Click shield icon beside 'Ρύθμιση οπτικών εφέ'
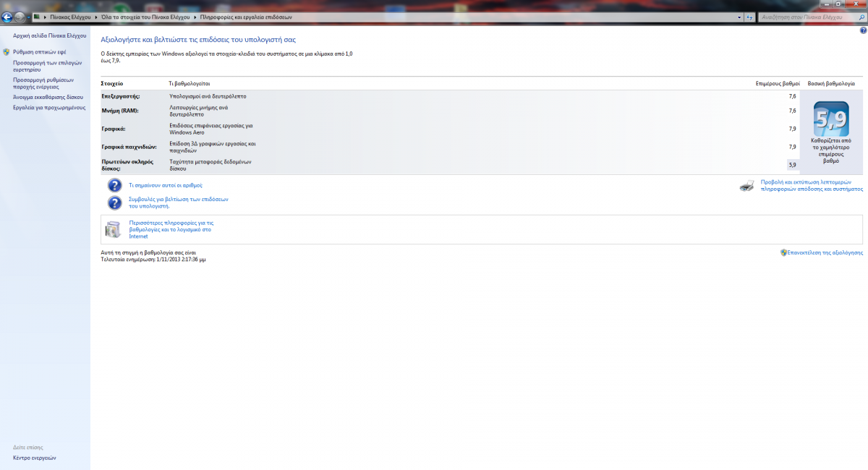 pos(7,52)
